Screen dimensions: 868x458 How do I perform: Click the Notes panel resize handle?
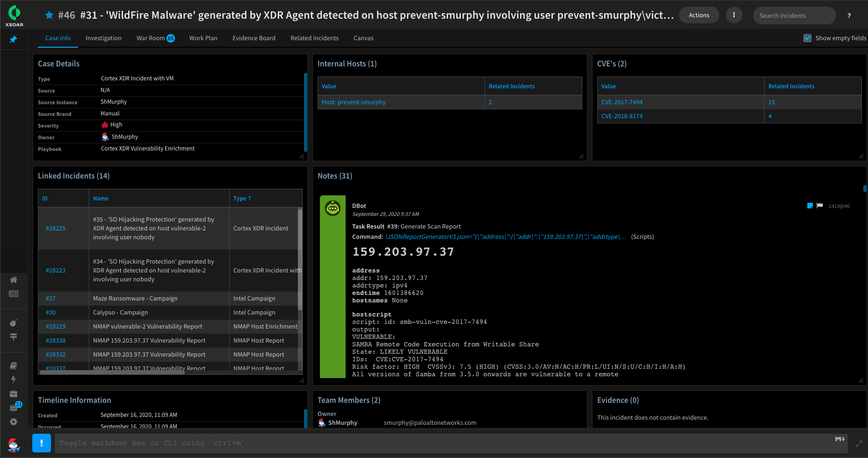click(x=861, y=381)
